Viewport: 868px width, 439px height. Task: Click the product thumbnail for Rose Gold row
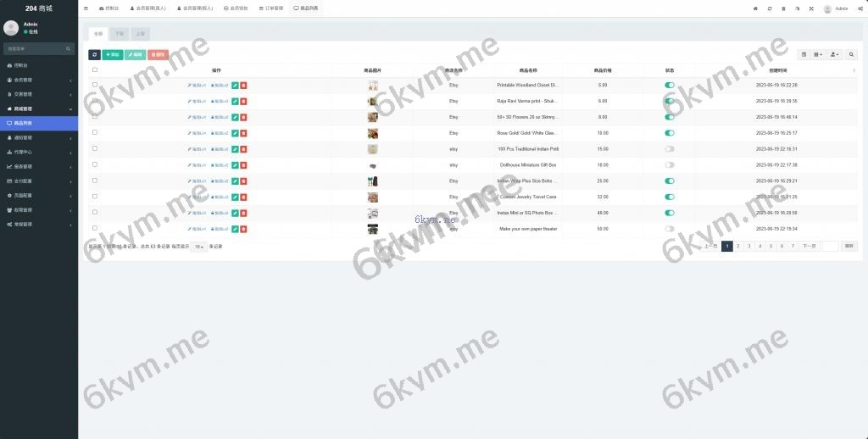pyautogui.click(x=372, y=133)
